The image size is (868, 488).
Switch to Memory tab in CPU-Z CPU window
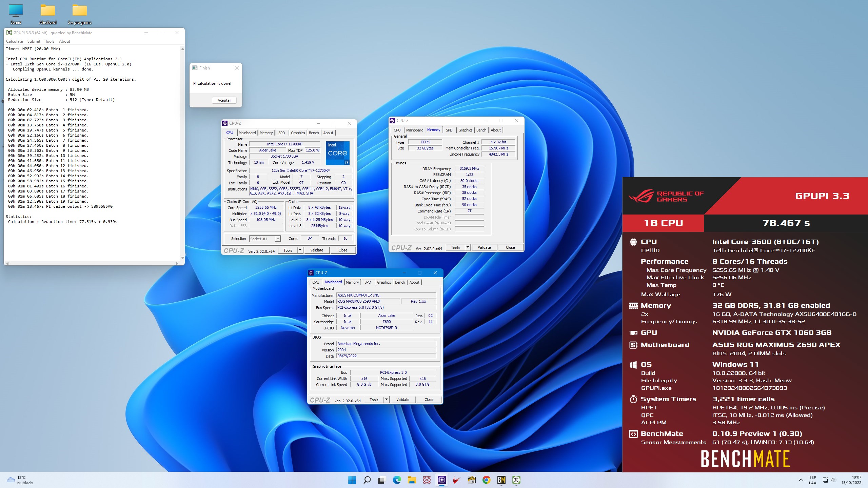[266, 133]
